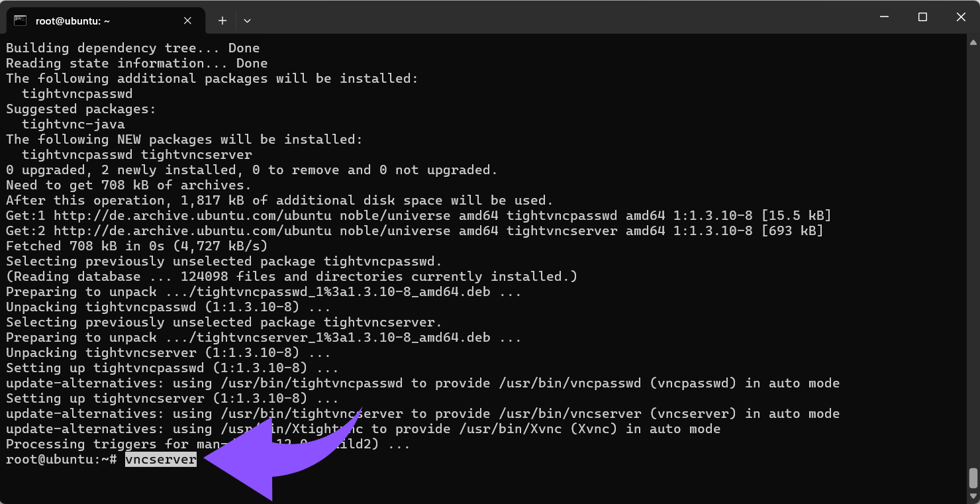Click the /usr/bin/vncpasswd path text
The width and height of the screenshot is (980, 504).
click(537, 383)
